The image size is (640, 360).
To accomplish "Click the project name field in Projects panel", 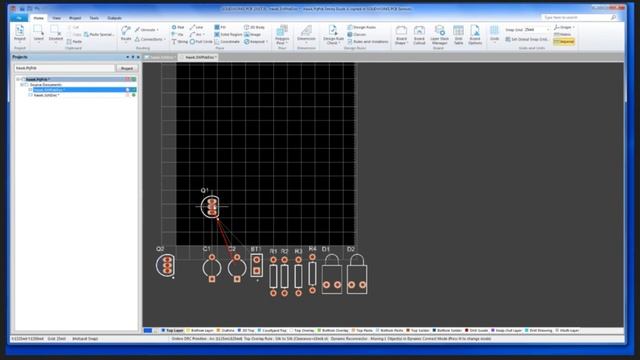I will (64, 68).
